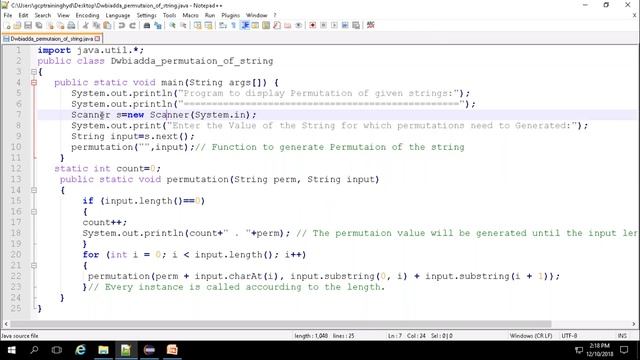
Task: Click the UTF-8 encoding in the status bar
Action: click(x=569, y=336)
